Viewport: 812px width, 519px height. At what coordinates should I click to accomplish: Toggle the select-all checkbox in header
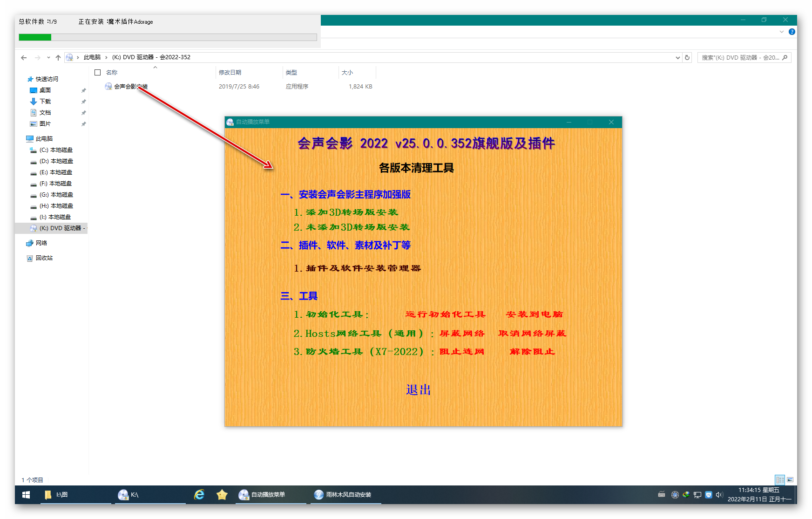pos(98,73)
